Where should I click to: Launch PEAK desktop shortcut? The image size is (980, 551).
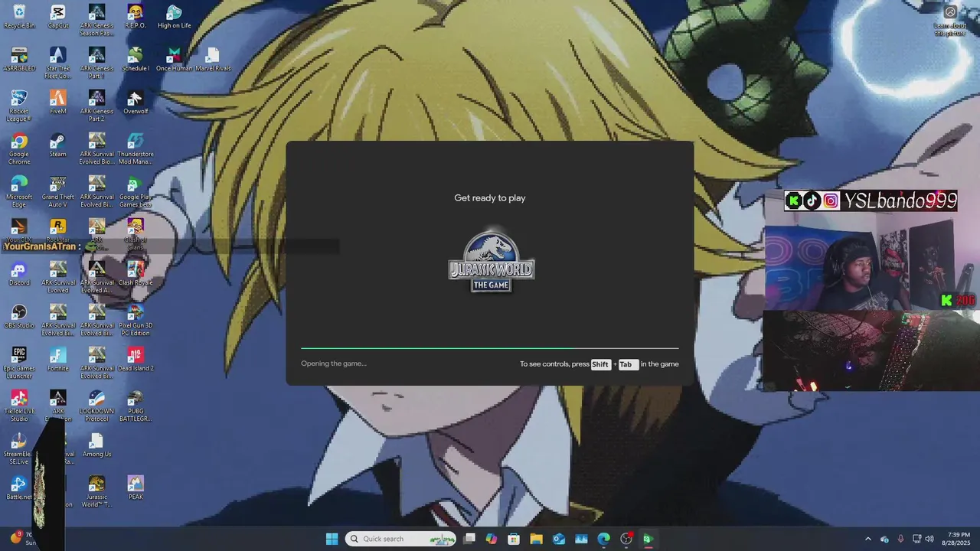click(x=136, y=488)
